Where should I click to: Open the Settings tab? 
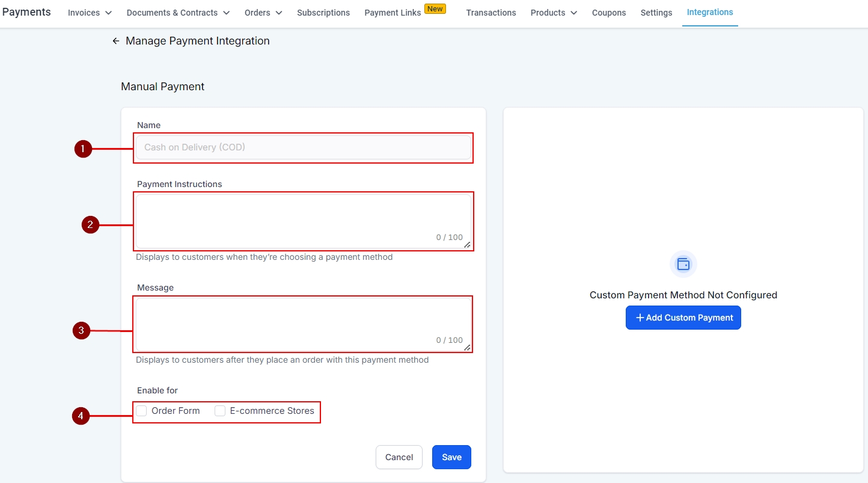coord(656,13)
